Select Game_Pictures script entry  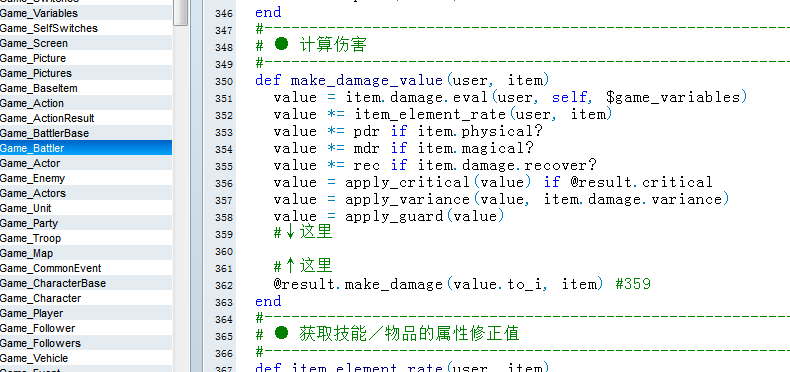point(86,73)
